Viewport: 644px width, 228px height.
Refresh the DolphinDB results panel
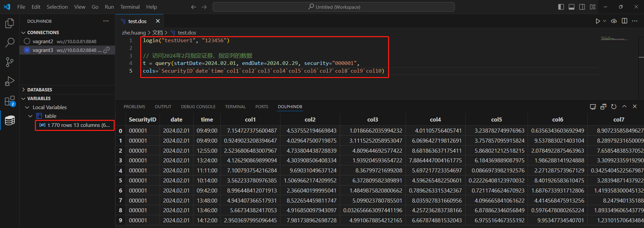point(613,106)
